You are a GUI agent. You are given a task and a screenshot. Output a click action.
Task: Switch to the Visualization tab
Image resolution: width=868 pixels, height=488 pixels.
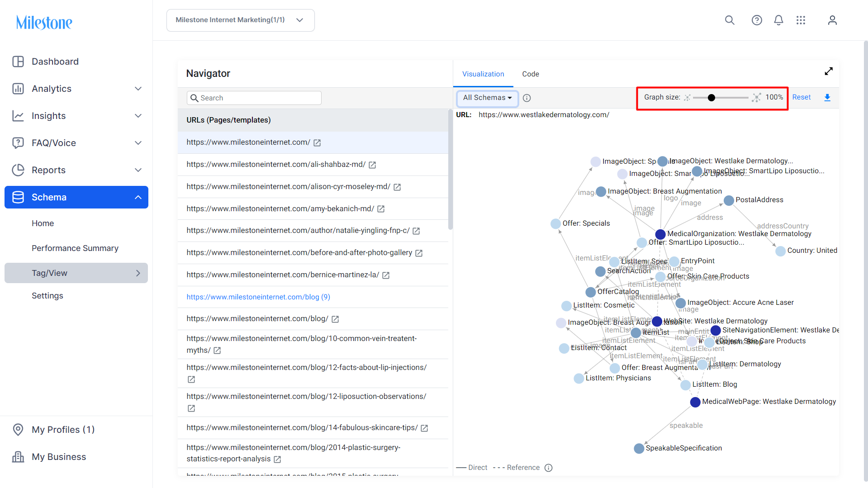[483, 74]
